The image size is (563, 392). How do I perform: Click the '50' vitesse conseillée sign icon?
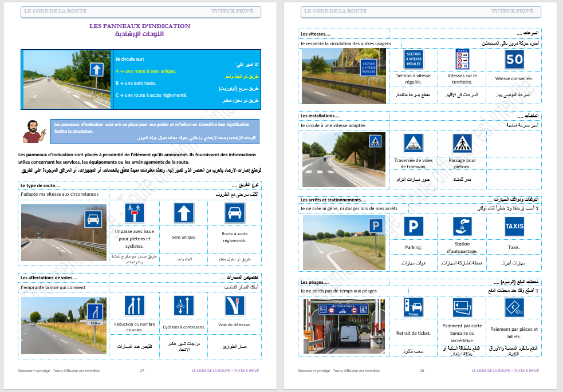(x=514, y=59)
